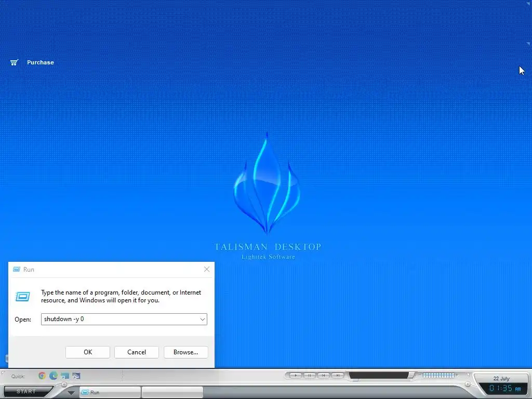Click the segmented volume level bar

pyautogui.click(x=438, y=375)
